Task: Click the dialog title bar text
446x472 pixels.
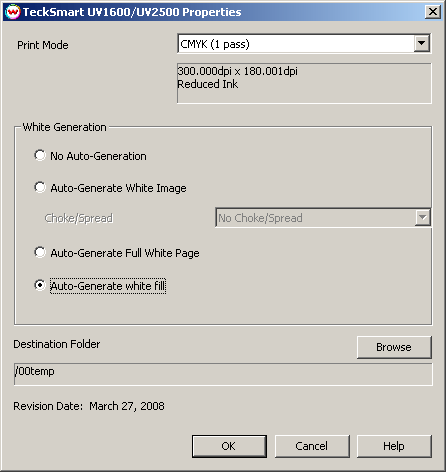Action: pos(132,12)
